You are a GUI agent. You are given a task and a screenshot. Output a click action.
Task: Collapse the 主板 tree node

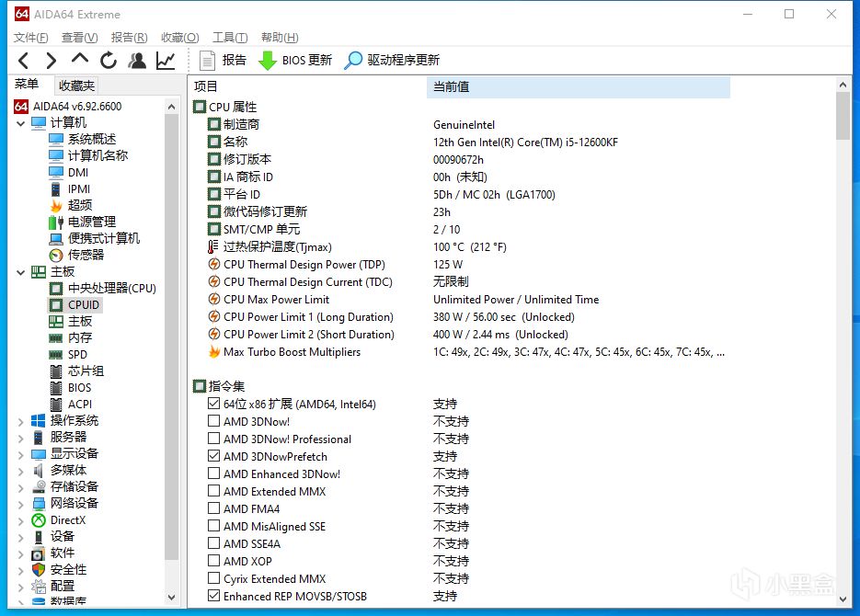pos(21,272)
